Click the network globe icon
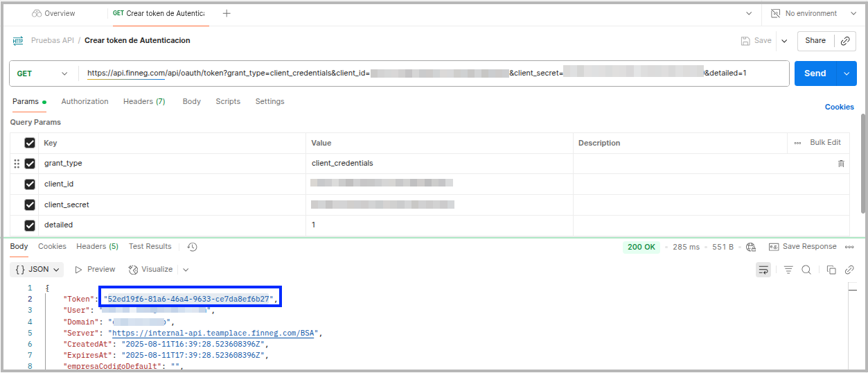The height and width of the screenshot is (373, 868). (x=751, y=247)
